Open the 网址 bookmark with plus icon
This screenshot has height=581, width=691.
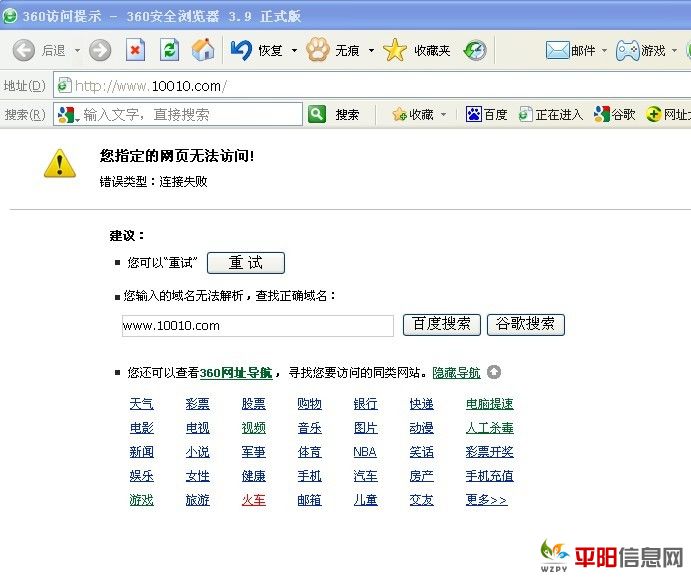pos(668,115)
